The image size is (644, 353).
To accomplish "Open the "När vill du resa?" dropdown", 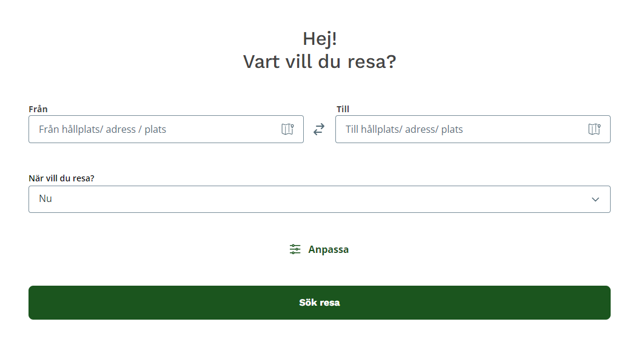I will 320,200.
